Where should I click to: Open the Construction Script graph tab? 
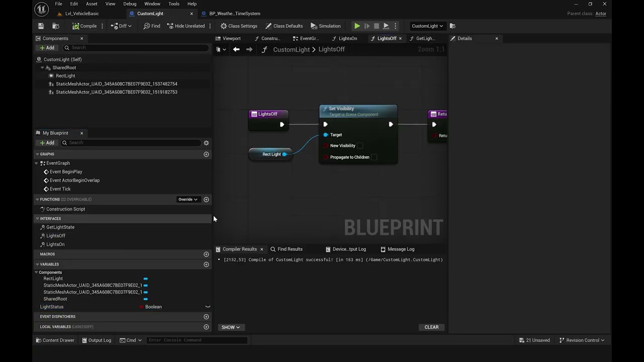click(x=267, y=39)
